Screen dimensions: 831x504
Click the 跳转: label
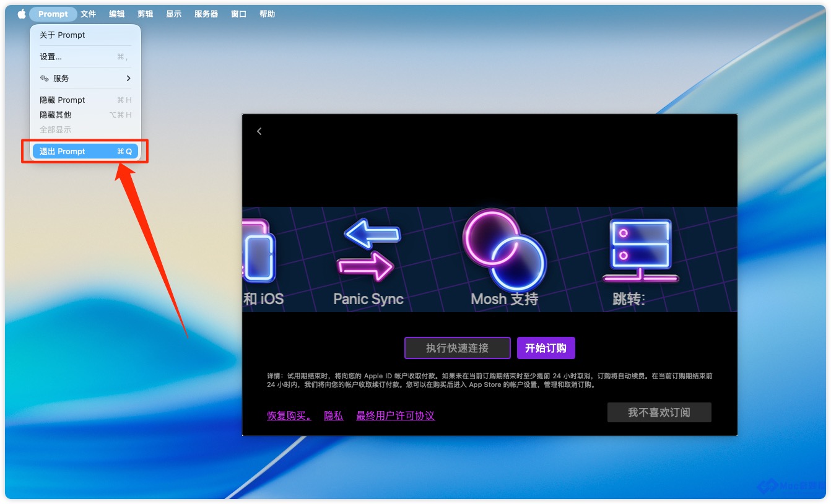pos(629,299)
